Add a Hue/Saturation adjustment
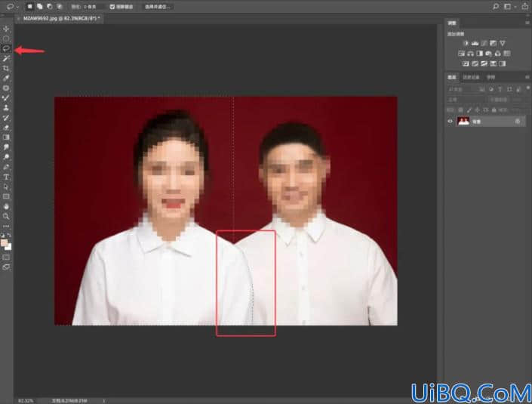Image resolution: width=532 pixels, height=404 pixels. pos(461,54)
